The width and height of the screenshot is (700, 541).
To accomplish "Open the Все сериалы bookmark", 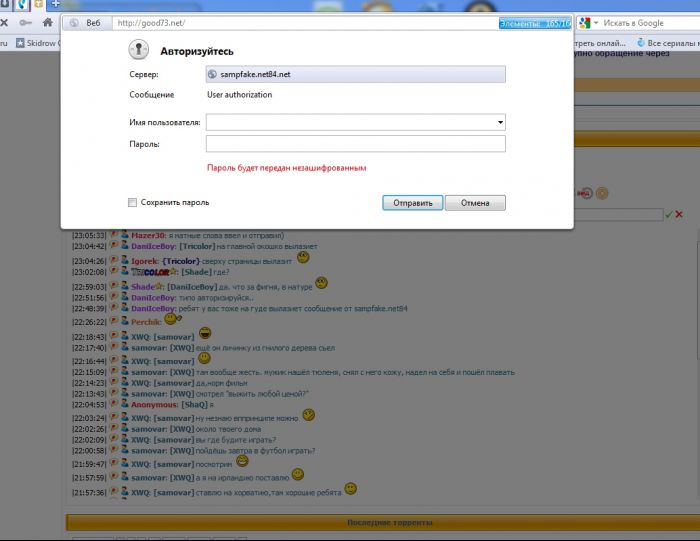I will [x=668, y=43].
